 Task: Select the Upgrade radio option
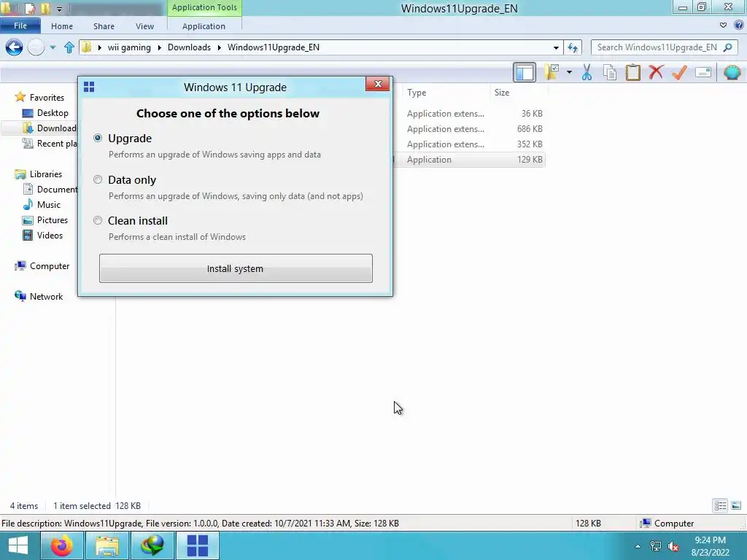tap(98, 138)
